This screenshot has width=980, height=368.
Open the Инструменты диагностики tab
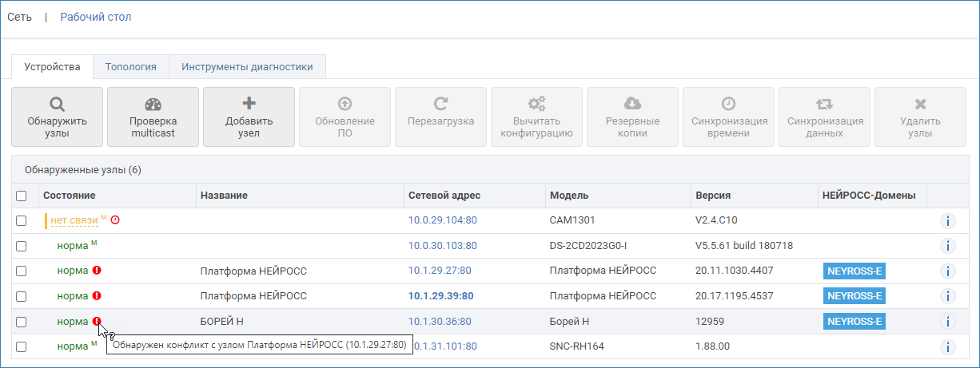[247, 66]
